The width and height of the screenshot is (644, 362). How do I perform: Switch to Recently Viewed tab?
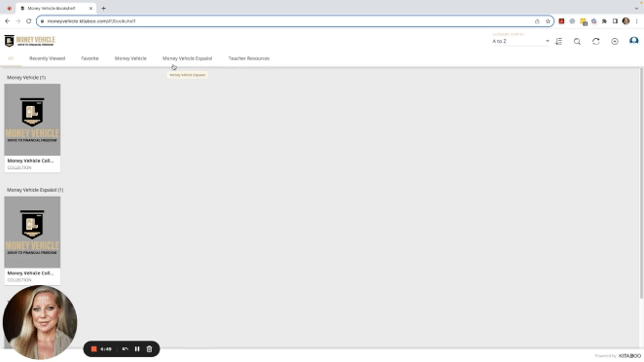tap(48, 58)
